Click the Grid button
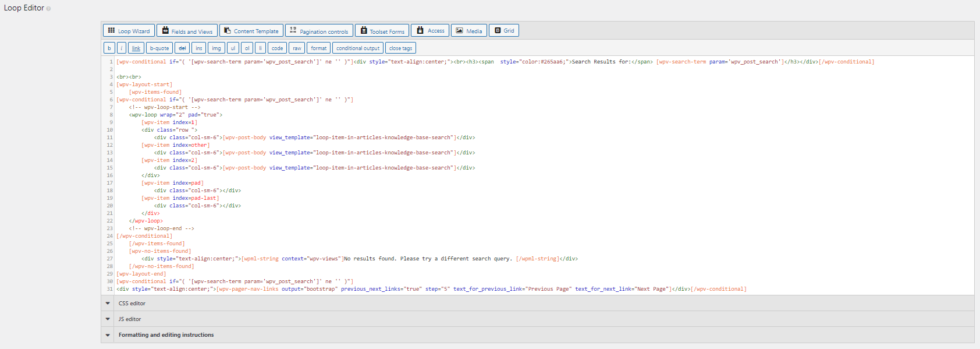Screen dimensions: 980x349 503,31
